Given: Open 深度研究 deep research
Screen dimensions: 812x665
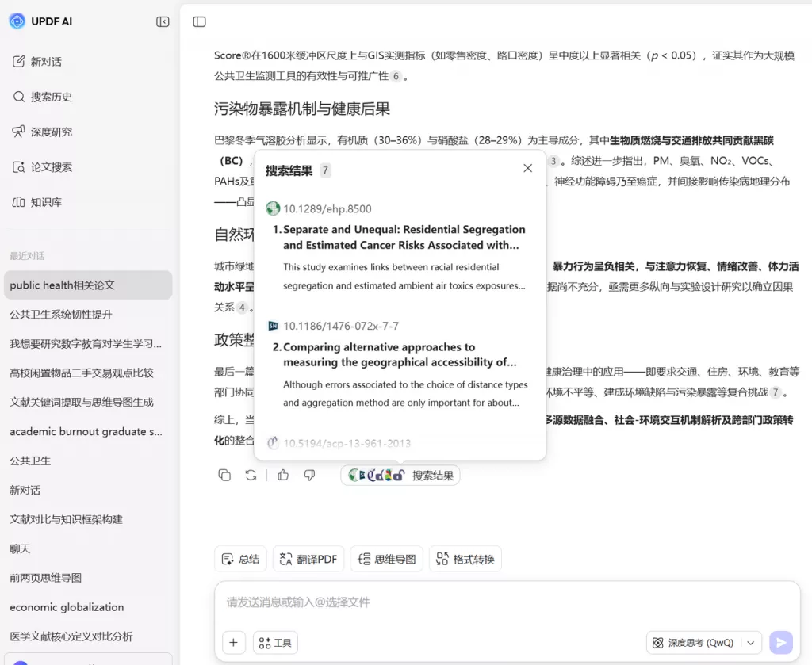Looking at the screenshot, I should click(x=51, y=132).
